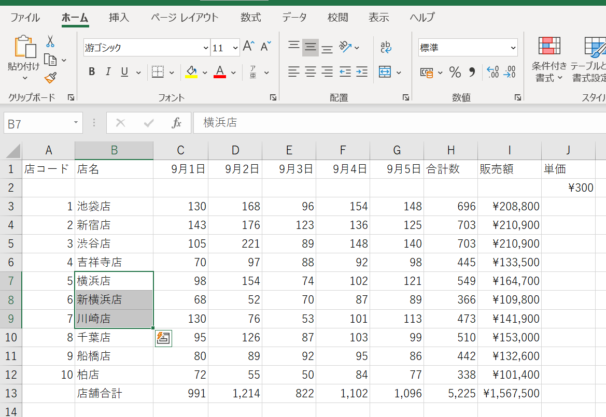The image size is (606, 417).
Task: Open the font name dropdown 游ゴシック
Action: [x=206, y=48]
